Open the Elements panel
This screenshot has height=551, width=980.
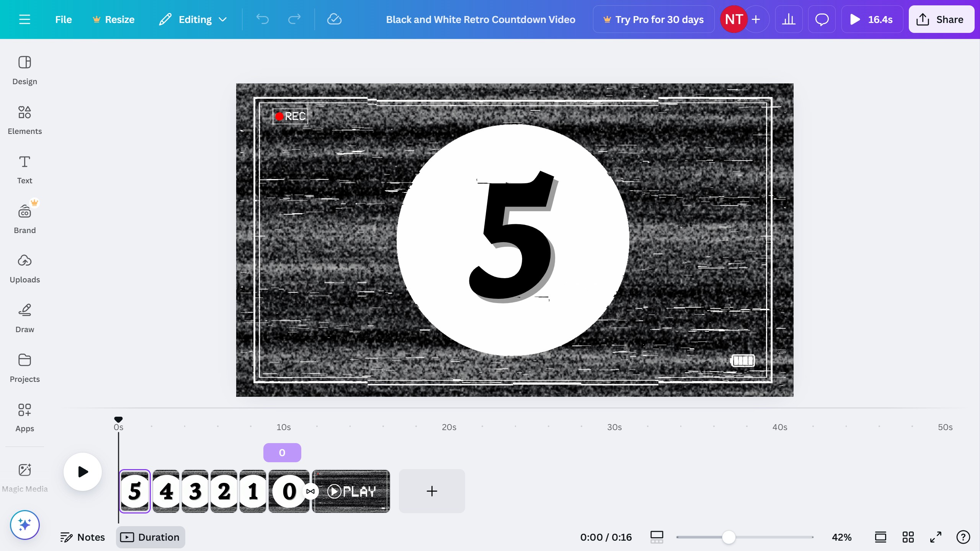pos(24,119)
